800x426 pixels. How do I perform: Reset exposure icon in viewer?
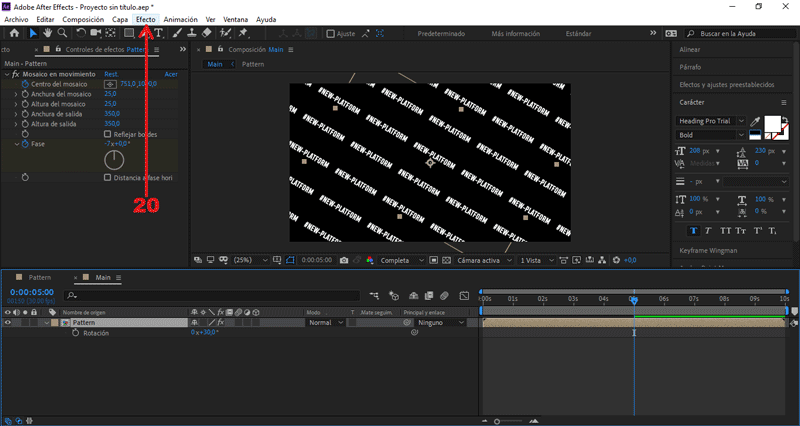coord(616,260)
